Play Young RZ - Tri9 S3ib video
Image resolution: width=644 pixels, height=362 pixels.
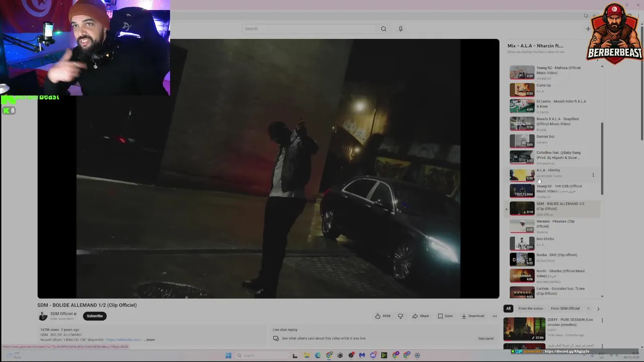click(553, 191)
